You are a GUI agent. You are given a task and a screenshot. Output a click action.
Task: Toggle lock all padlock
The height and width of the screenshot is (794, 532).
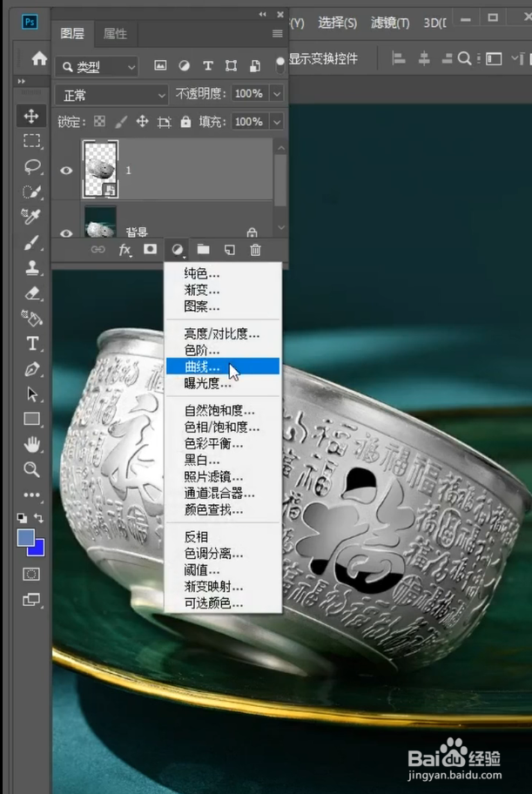pos(186,122)
